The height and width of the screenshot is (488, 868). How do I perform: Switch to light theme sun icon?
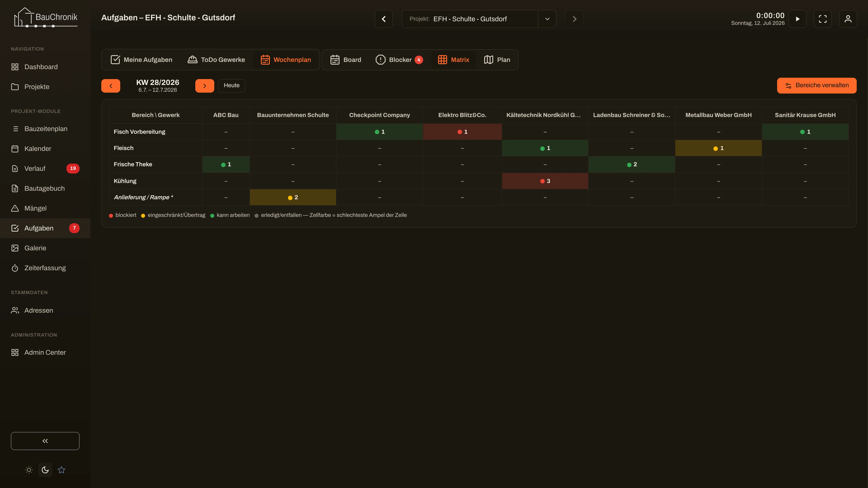click(29, 470)
